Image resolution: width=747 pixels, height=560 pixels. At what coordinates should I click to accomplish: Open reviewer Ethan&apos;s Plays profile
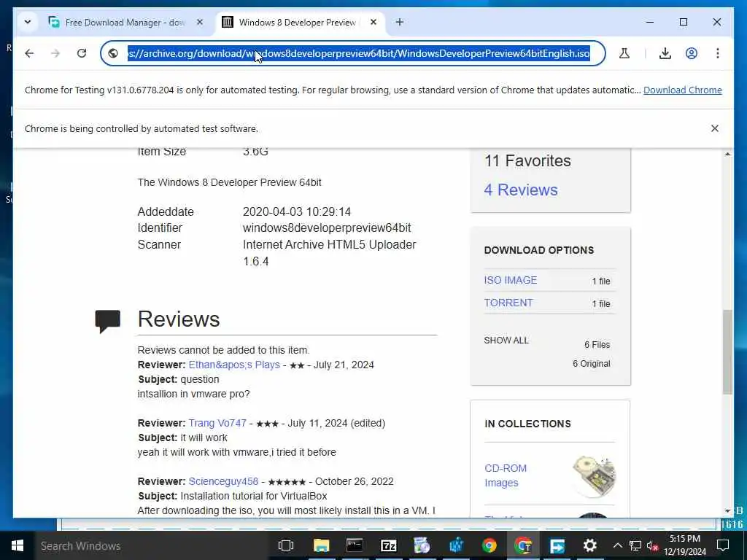click(234, 365)
